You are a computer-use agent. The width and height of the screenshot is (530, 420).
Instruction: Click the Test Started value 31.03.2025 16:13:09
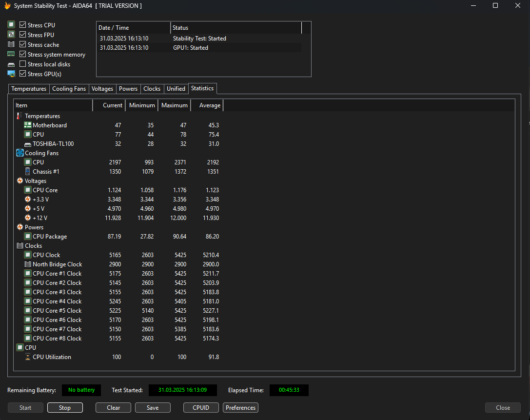182,390
